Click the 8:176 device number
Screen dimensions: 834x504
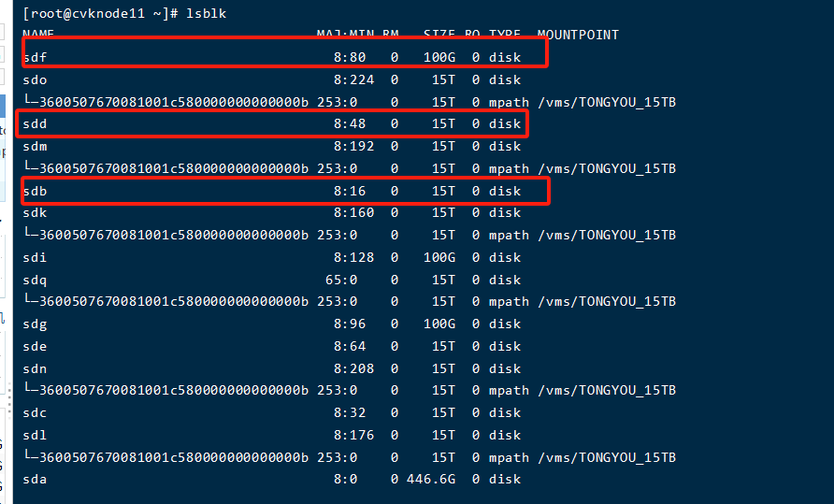pyautogui.click(x=353, y=436)
